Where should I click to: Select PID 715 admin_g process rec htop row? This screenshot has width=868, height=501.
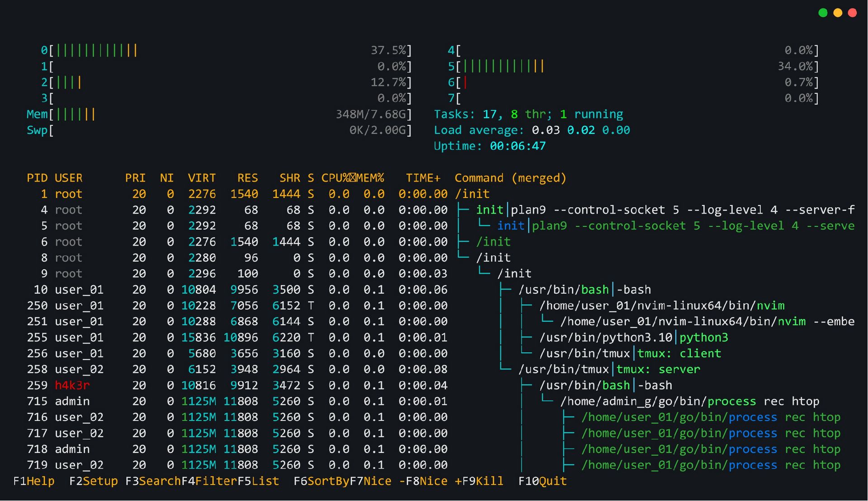click(x=434, y=402)
